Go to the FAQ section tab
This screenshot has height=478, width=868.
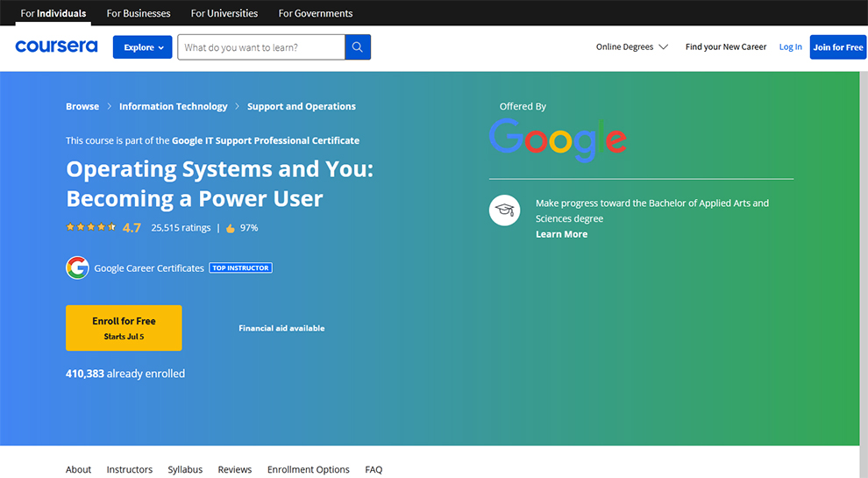(374, 469)
